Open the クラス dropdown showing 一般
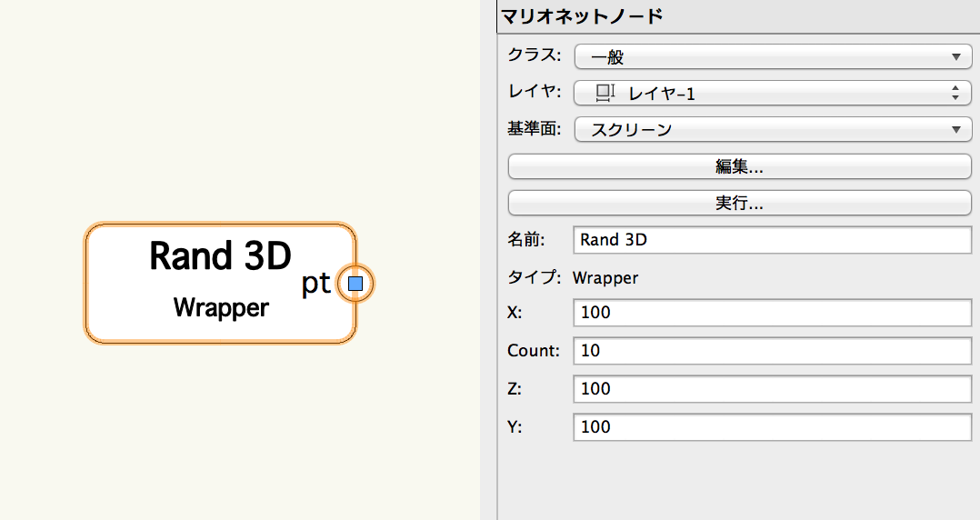980x520 pixels. 773,57
